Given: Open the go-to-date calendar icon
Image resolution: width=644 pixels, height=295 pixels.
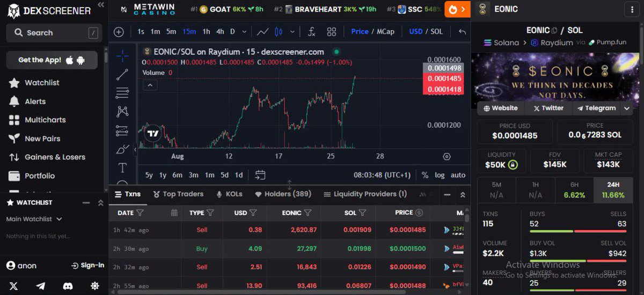Looking at the screenshot, I should tap(260, 175).
